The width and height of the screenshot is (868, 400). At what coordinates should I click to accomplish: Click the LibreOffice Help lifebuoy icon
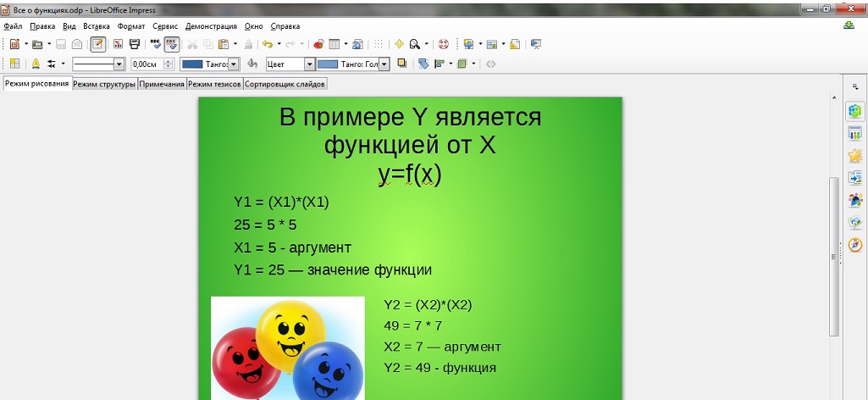coord(443,44)
